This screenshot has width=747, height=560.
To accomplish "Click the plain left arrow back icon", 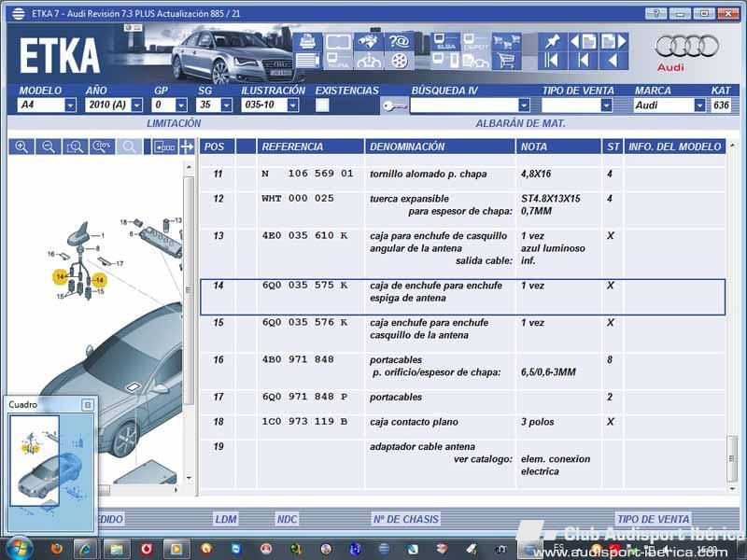I will (x=613, y=61).
